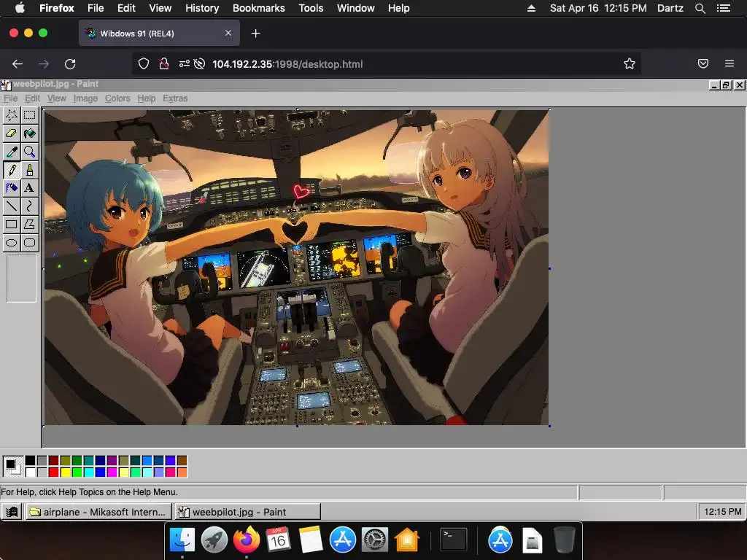The image size is (747, 560).
Task: Pick the black color swatch
Action: click(x=30, y=461)
